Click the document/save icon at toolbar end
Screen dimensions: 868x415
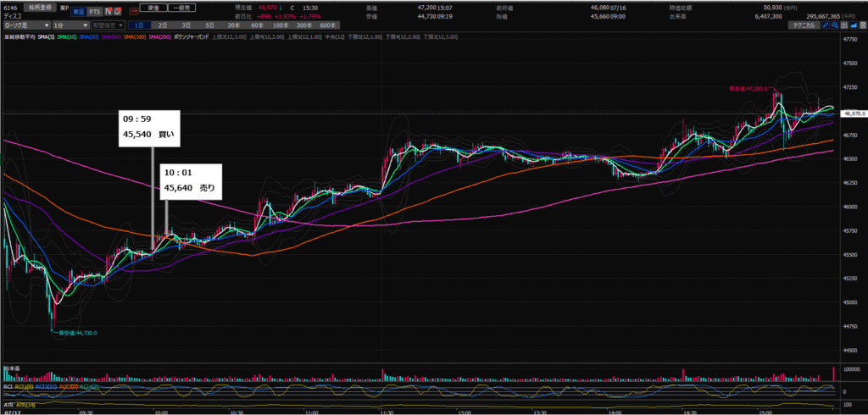coord(861,25)
